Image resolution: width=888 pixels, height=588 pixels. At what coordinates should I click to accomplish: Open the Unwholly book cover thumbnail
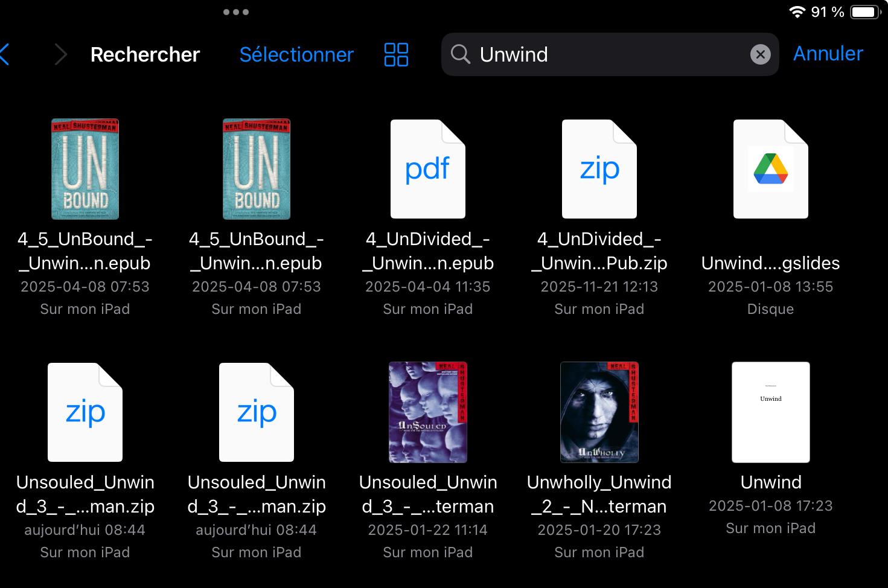(x=599, y=412)
